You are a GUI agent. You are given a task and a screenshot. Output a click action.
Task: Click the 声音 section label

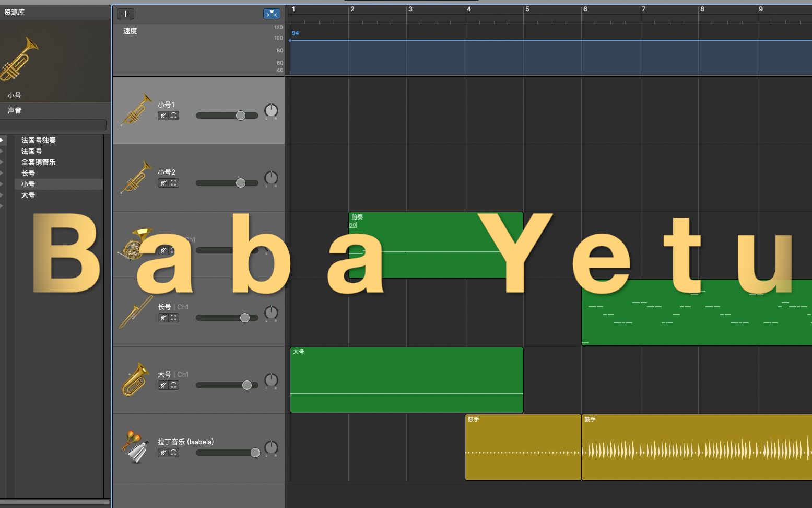[15, 110]
